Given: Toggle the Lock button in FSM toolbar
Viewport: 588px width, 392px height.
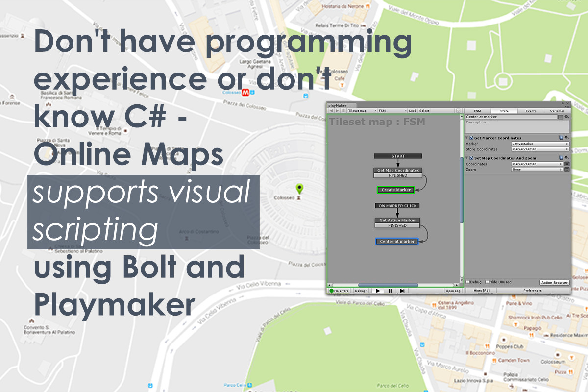Looking at the screenshot, I should [x=413, y=111].
